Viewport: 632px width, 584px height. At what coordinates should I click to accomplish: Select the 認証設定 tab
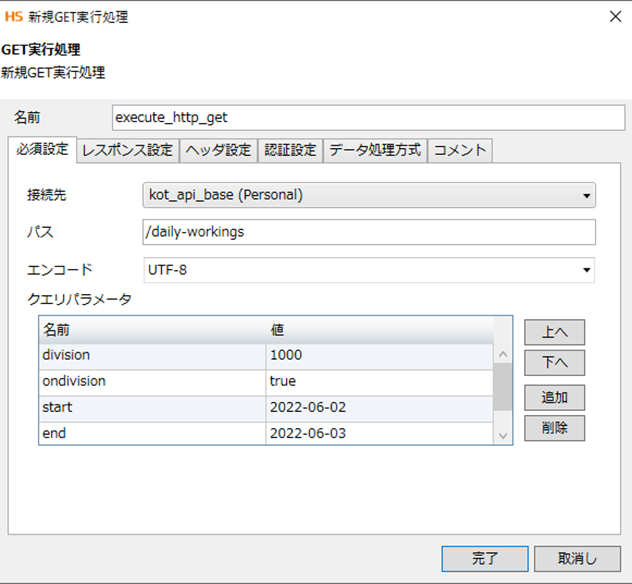290,151
